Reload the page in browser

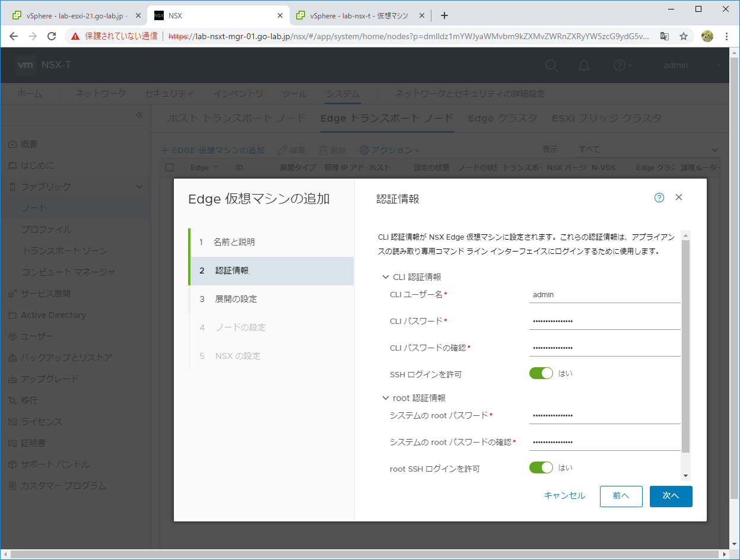[x=52, y=36]
